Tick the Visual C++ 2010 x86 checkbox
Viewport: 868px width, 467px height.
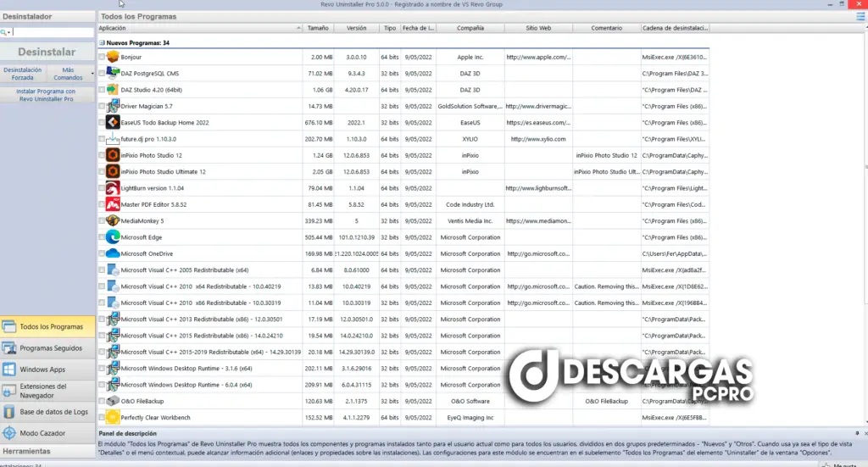(x=102, y=303)
